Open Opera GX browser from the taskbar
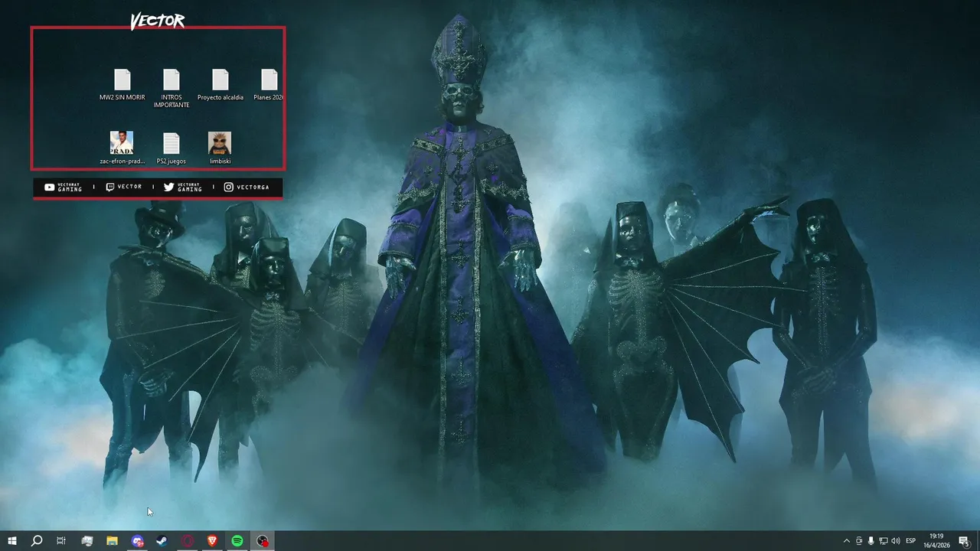Viewport: 980px width, 551px height. 188,541
